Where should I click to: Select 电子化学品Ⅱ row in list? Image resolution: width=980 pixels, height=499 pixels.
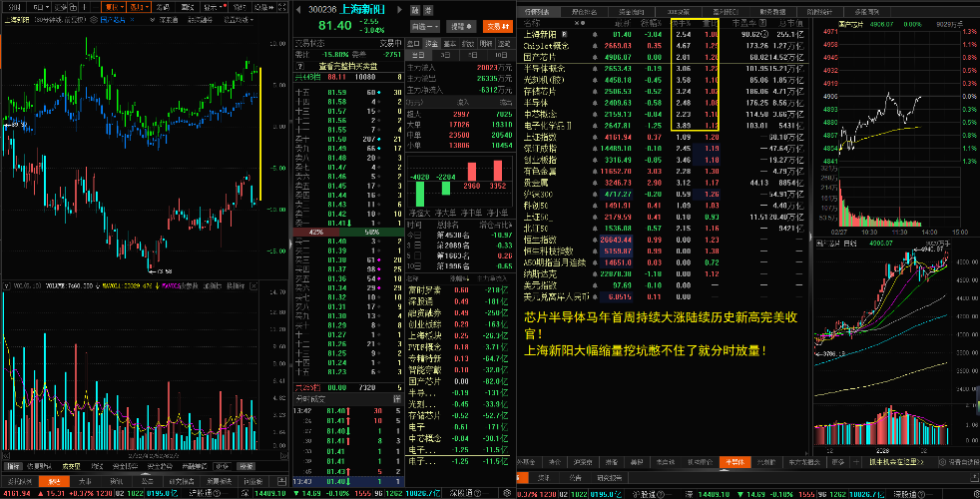coord(663,126)
